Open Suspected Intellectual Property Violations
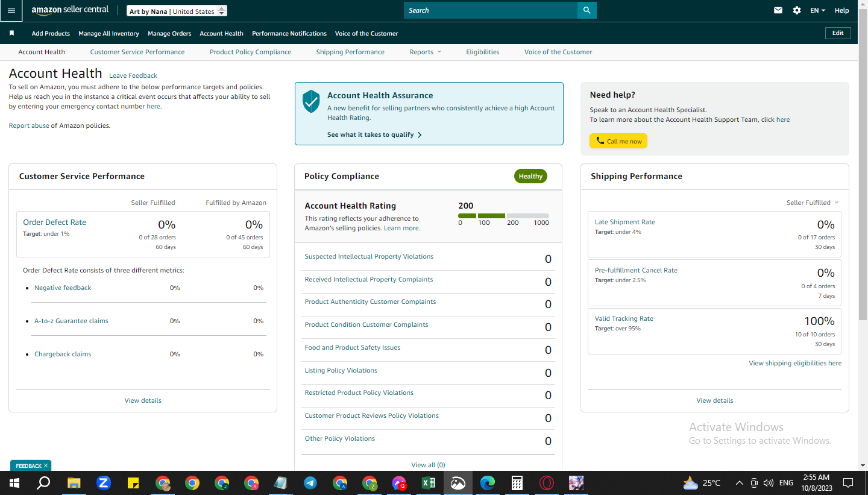 click(x=369, y=256)
